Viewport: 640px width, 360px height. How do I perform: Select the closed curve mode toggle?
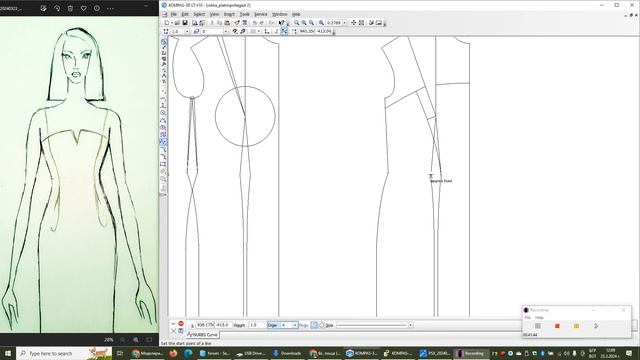[322, 325]
